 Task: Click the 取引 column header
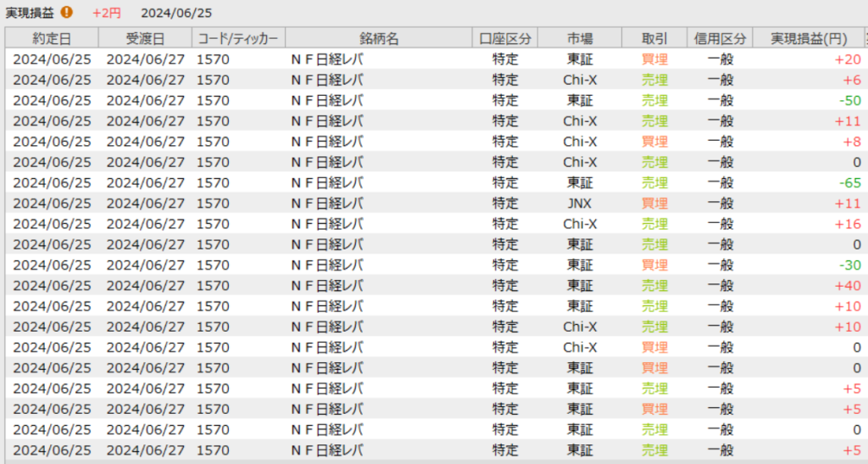tap(654, 38)
